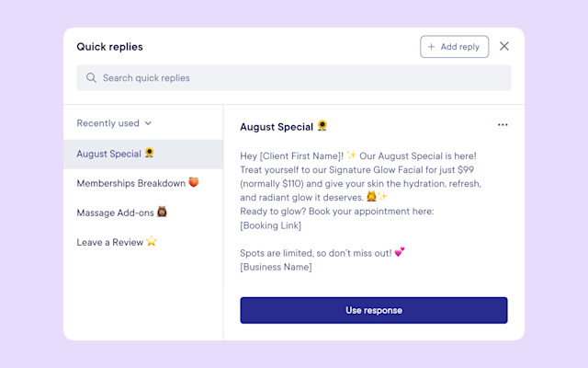Choose the Leave a Review quick reply
Image resolution: width=588 pixels, height=368 pixels.
coord(143,242)
